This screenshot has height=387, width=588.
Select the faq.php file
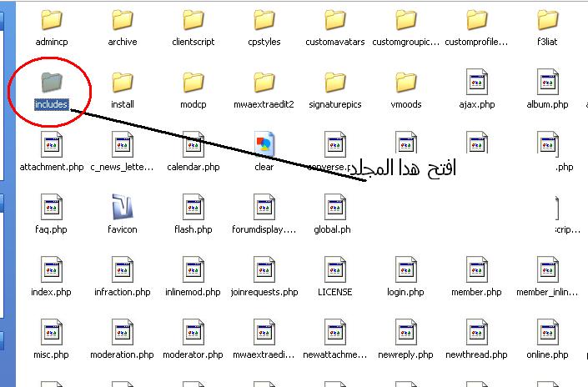pyautogui.click(x=52, y=207)
